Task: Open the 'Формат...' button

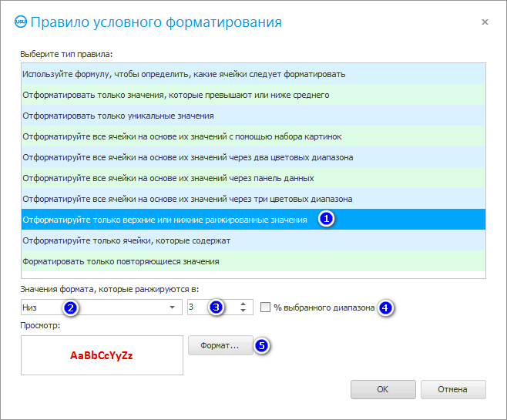Action: (x=220, y=346)
